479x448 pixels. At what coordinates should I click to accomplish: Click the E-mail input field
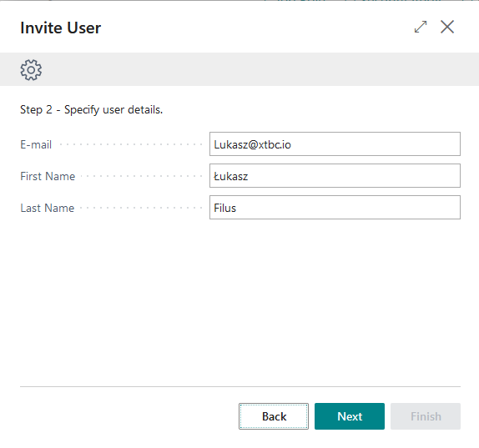click(335, 144)
